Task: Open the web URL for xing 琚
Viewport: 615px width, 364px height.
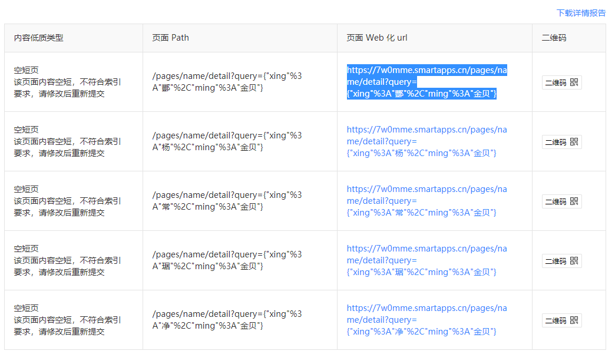Action: coord(426,260)
